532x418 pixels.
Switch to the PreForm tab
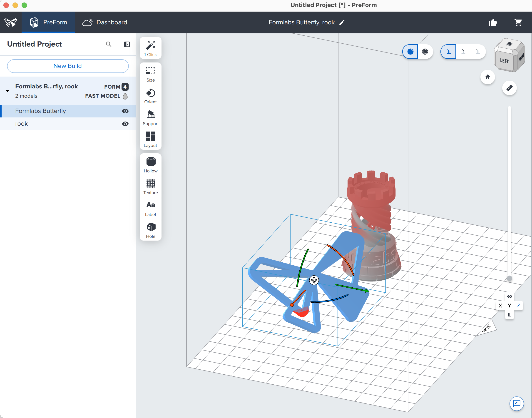click(48, 22)
